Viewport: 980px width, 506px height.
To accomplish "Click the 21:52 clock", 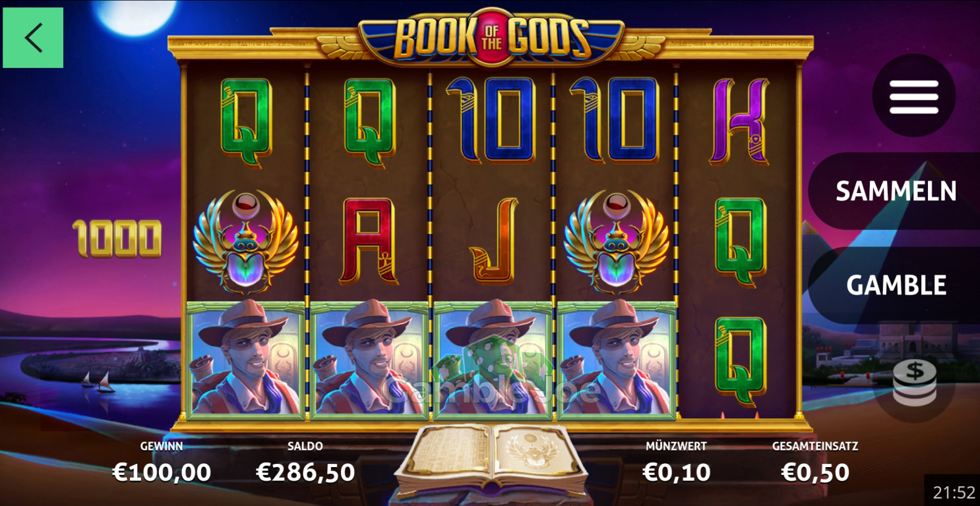I will (x=954, y=492).
